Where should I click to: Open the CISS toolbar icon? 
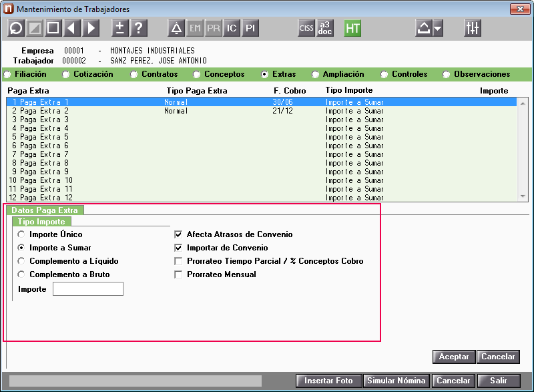306,28
